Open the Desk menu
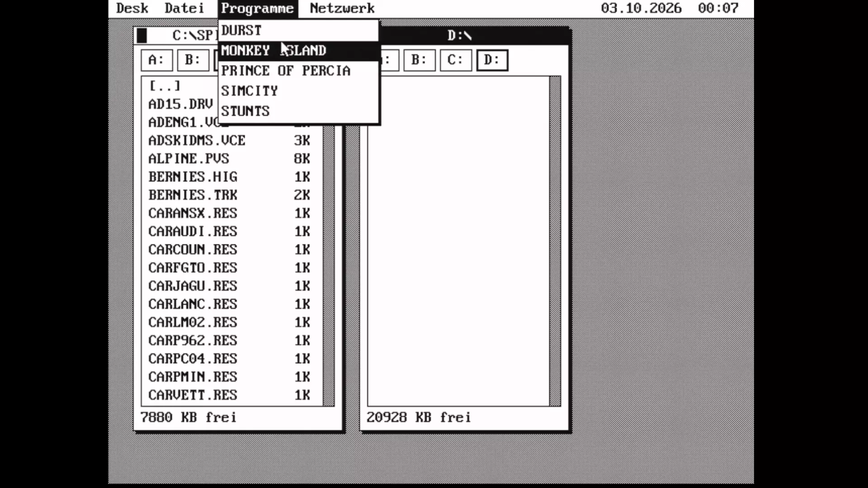This screenshot has height=488, width=868. click(x=132, y=8)
